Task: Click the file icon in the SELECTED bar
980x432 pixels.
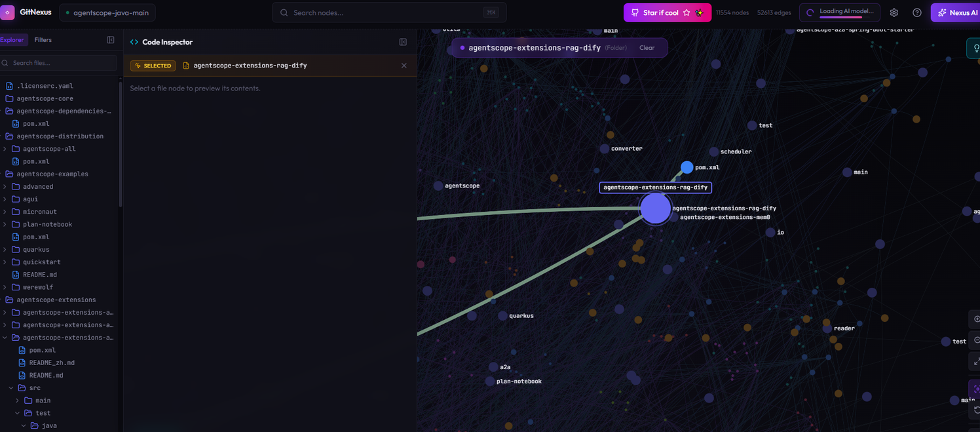Action: pos(186,66)
